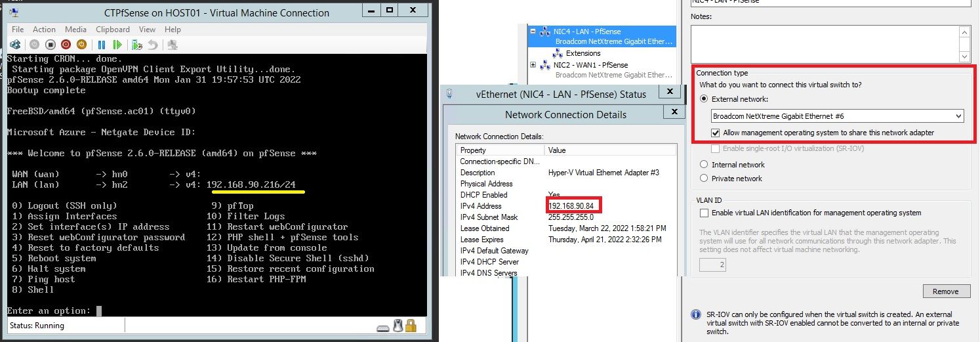Click the Remove button
The height and width of the screenshot is (342, 980).
pyautogui.click(x=945, y=291)
